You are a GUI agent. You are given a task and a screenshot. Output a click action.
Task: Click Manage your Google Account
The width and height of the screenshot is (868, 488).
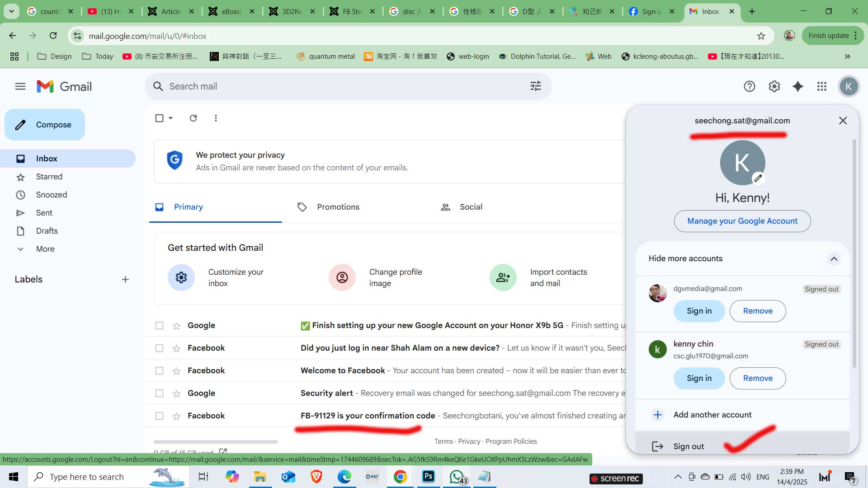(x=742, y=221)
